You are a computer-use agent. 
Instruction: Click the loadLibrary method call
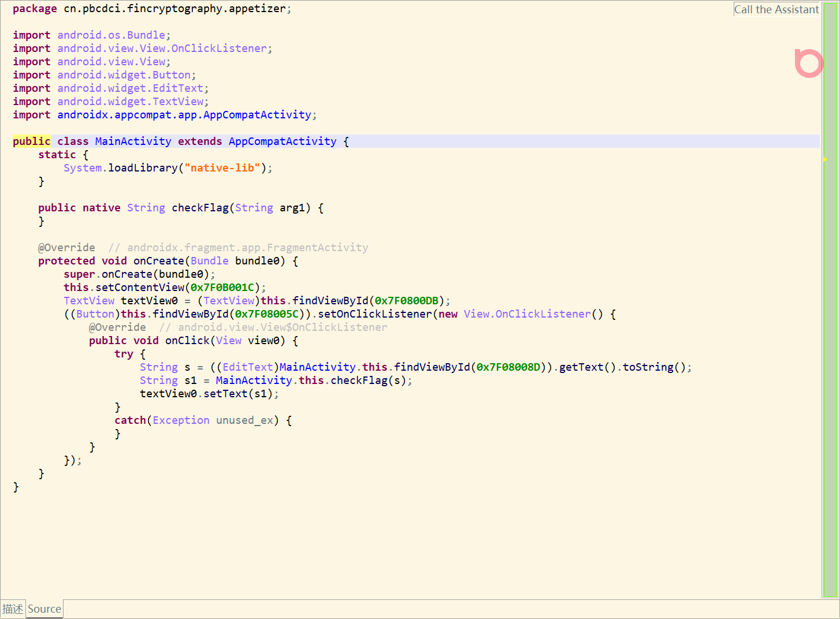(143, 168)
